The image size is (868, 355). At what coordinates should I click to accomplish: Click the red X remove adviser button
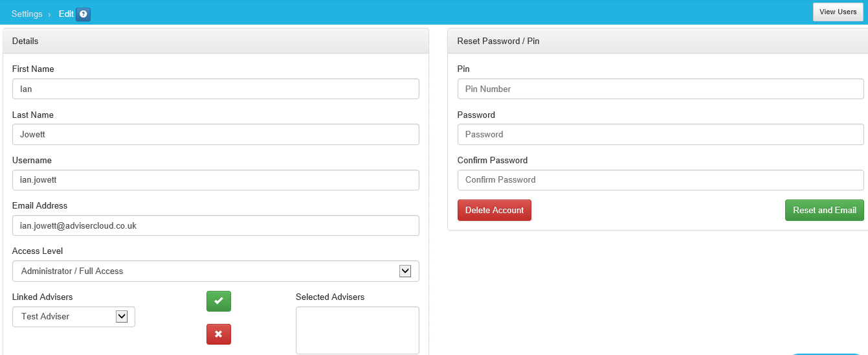pos(219,334)
